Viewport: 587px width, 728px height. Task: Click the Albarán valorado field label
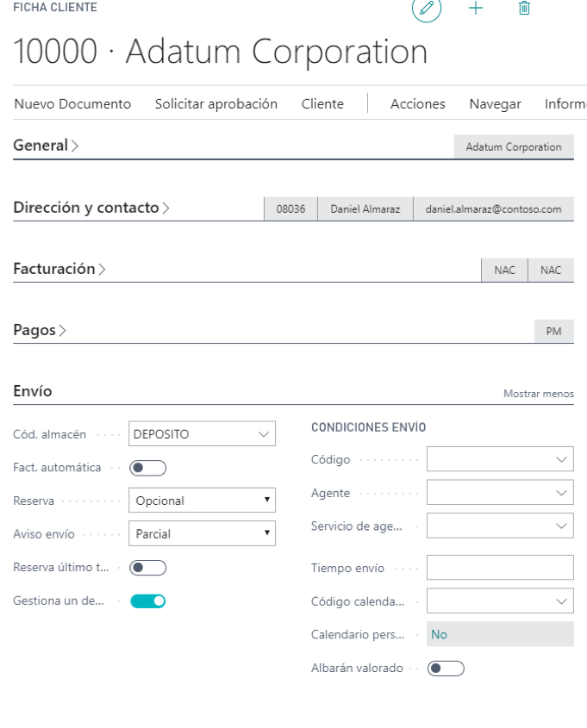point(357,668)
